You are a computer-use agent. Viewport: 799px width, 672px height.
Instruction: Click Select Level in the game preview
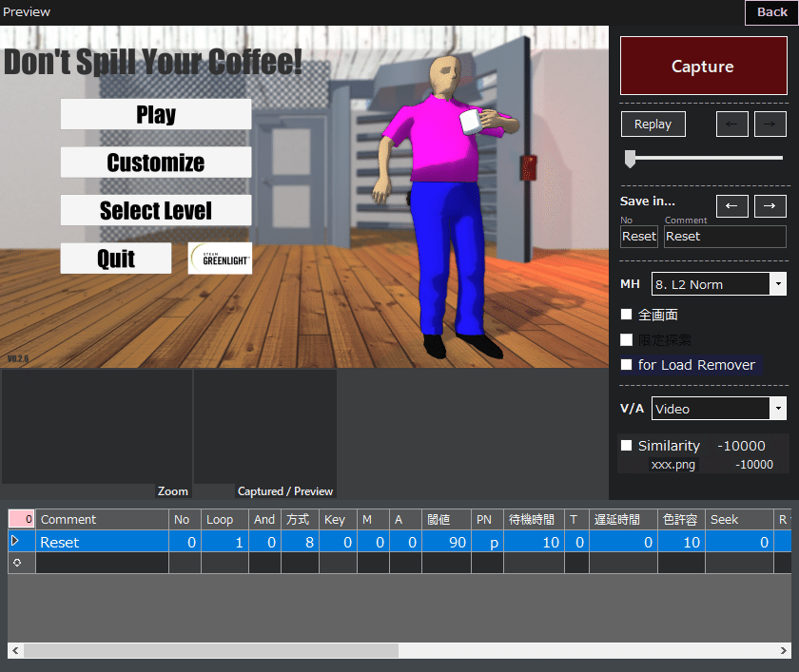(156, 210)
